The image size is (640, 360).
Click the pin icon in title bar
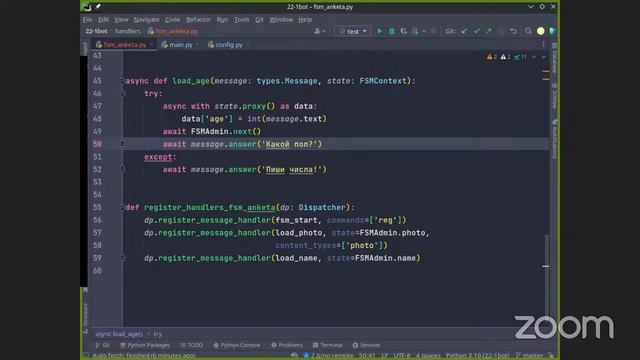[98, 7]
